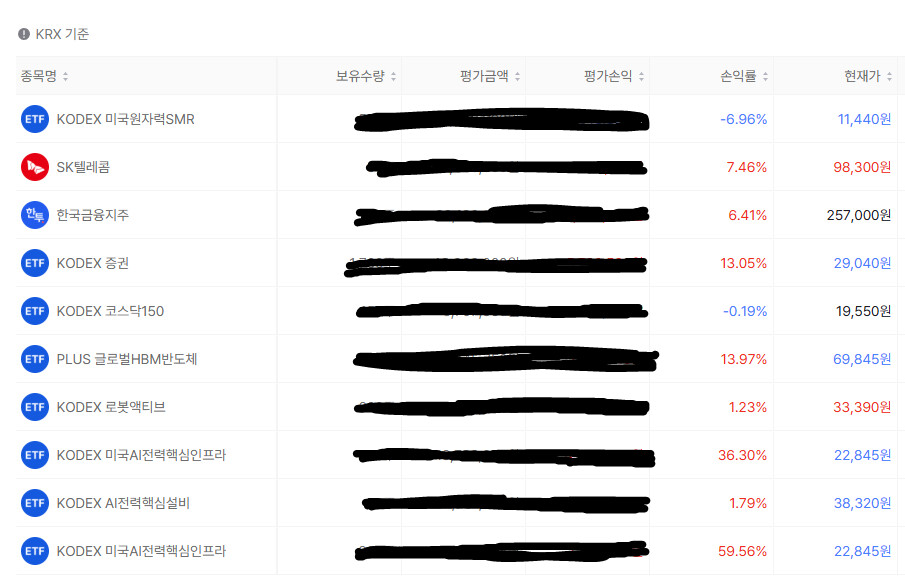The image size is (905, 586).
Task: Click the SK텔레콤 red logo icon
Action: pyautogui.click(x=35, y=167)
